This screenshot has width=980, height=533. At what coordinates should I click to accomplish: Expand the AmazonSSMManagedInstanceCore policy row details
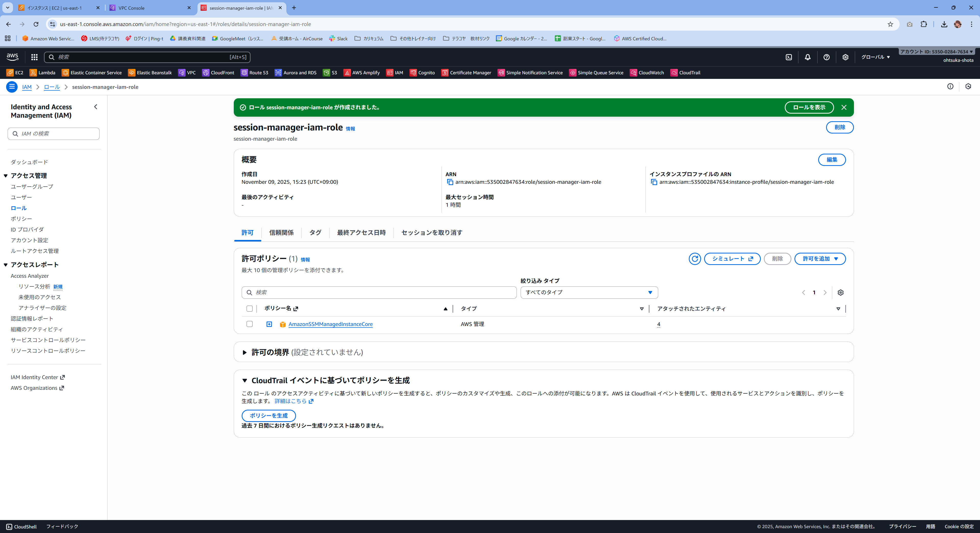click(269, 324)
